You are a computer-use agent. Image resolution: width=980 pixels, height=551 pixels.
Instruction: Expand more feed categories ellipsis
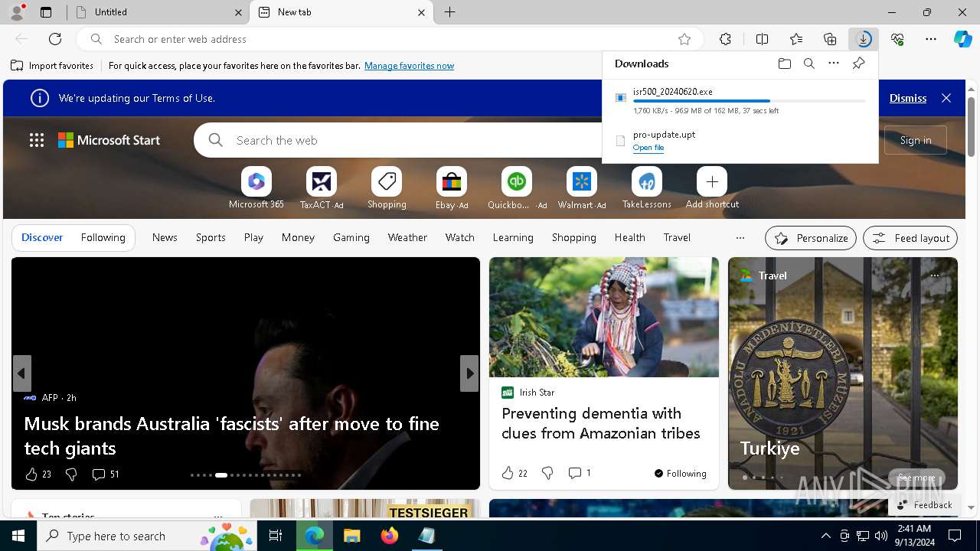(740, 238)
